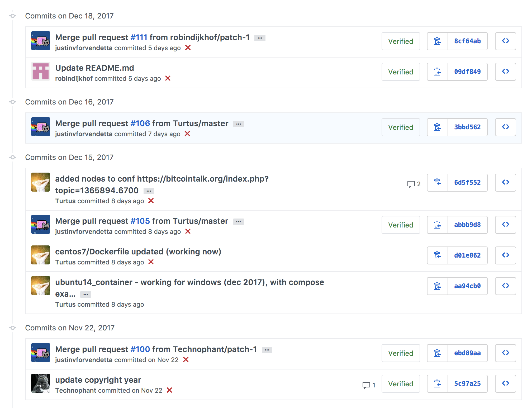This screenshot has width=532, height=408.
Task: Browse repository at commit 09df849
Action: click(x=505, y=72)
